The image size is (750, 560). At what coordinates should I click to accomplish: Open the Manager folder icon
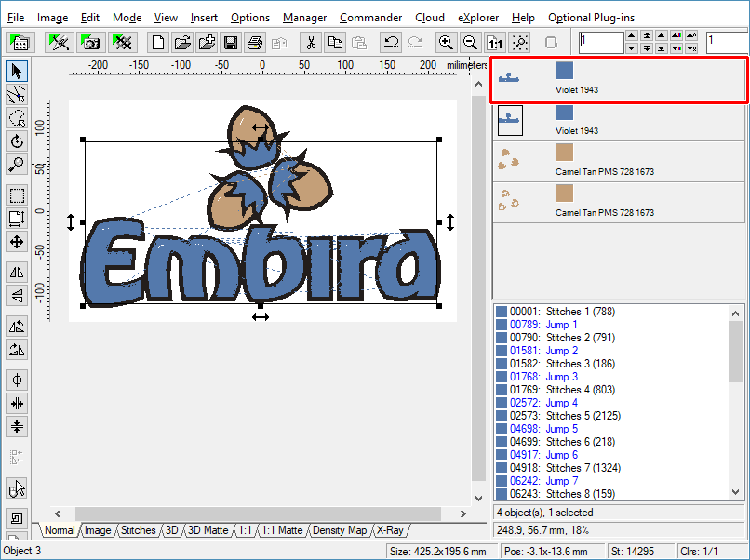[20, 43]
